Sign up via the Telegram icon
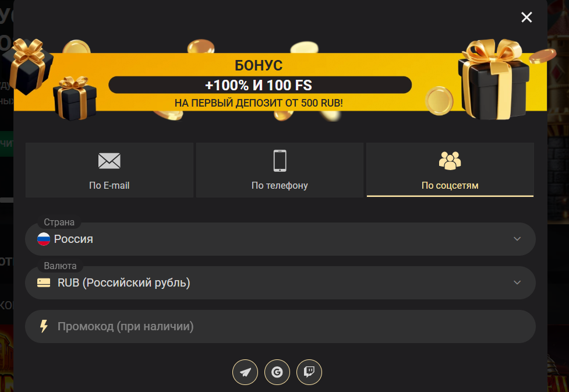The height and width of the screenshot is (392, 569). coord(245,372)
